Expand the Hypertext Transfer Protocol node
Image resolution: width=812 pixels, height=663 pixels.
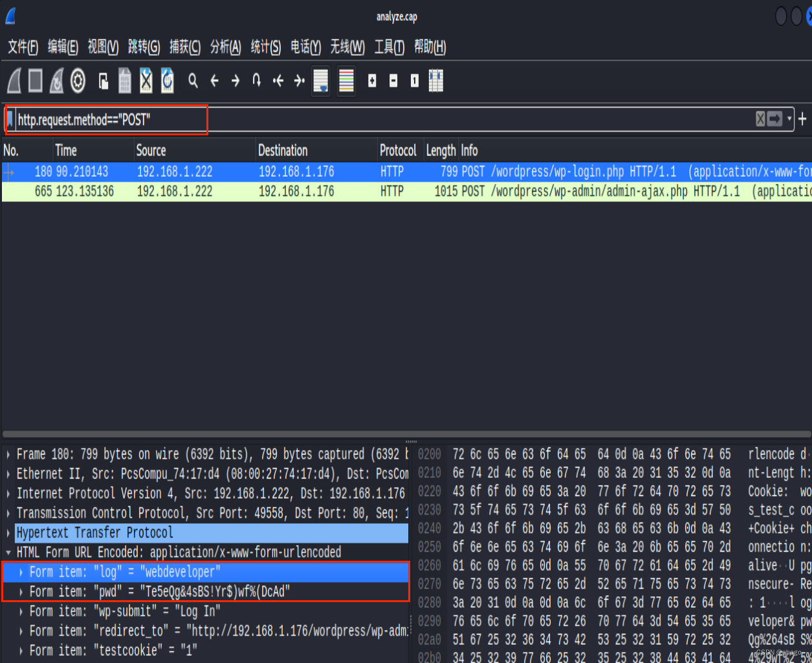point(8,533)
